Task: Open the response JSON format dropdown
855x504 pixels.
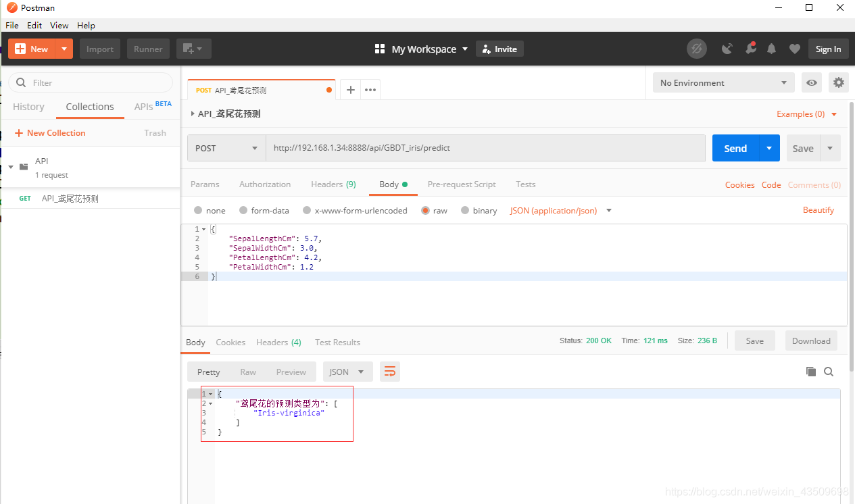Action: coord(348,372)
